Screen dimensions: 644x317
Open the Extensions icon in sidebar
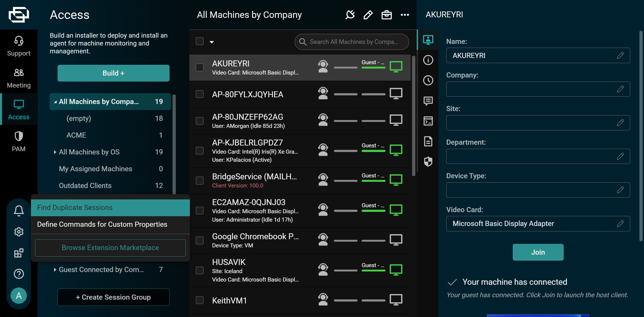(x=19, y=253)
